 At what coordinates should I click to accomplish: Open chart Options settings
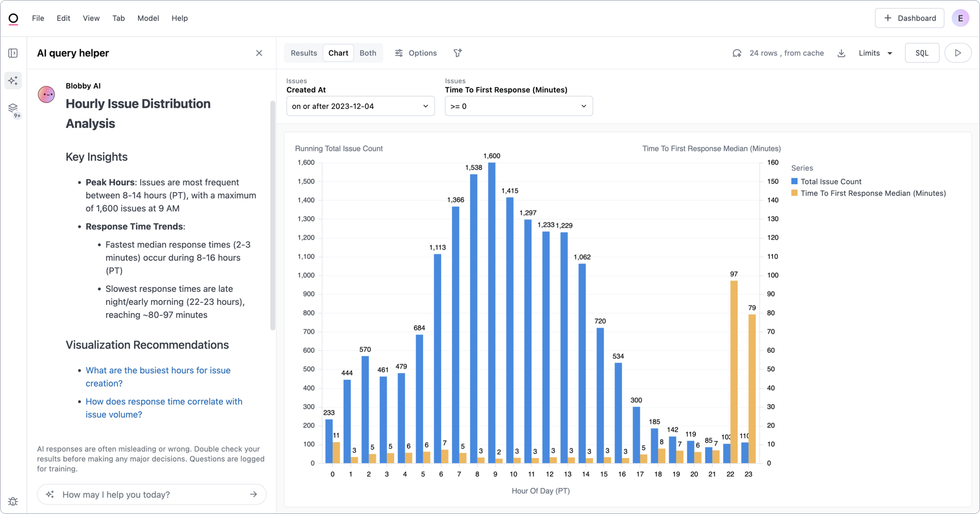tap(416, 53)
